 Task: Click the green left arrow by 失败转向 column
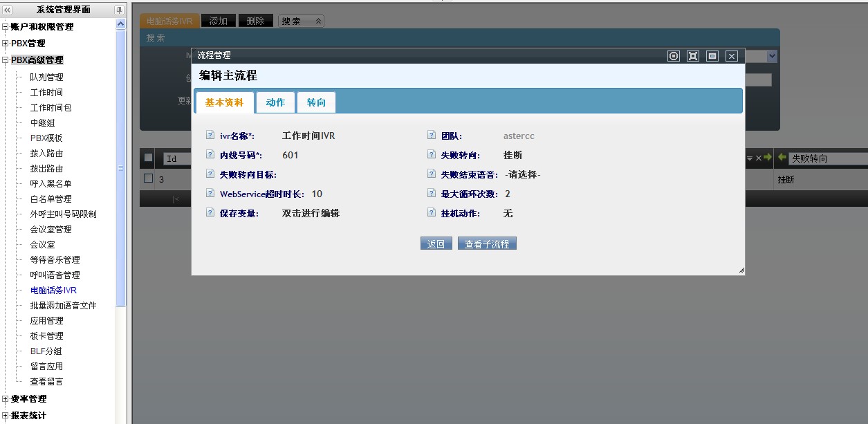coord(782,158)
